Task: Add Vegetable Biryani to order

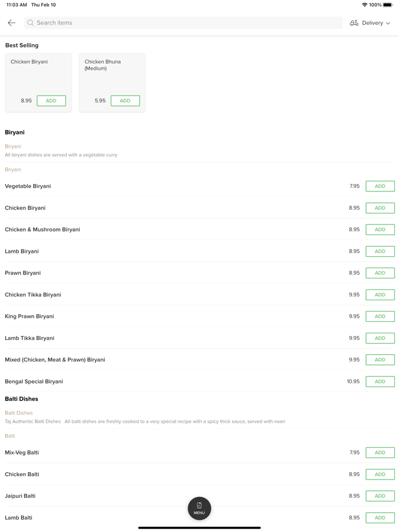Action: coord(380,186)
